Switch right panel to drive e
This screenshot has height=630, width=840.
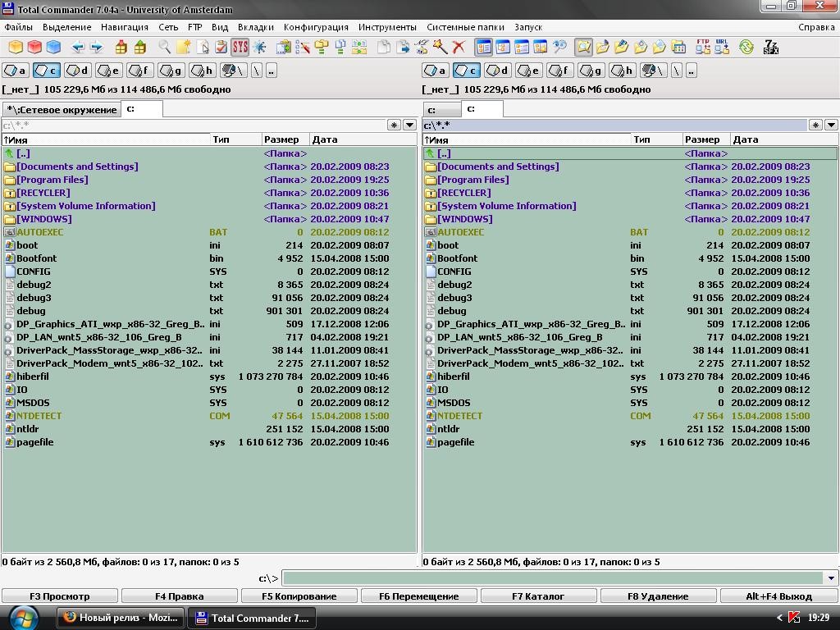(529, 71)
